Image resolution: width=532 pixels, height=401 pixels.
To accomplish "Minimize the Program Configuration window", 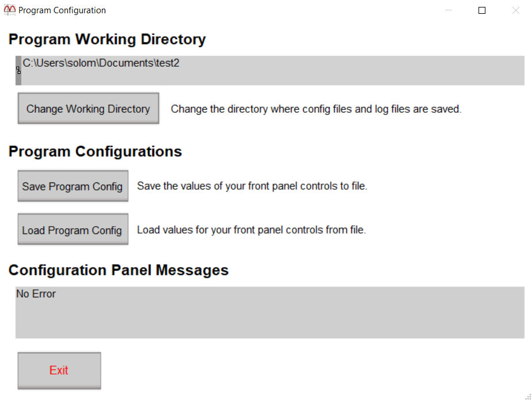I will click(x=448, y=10).
